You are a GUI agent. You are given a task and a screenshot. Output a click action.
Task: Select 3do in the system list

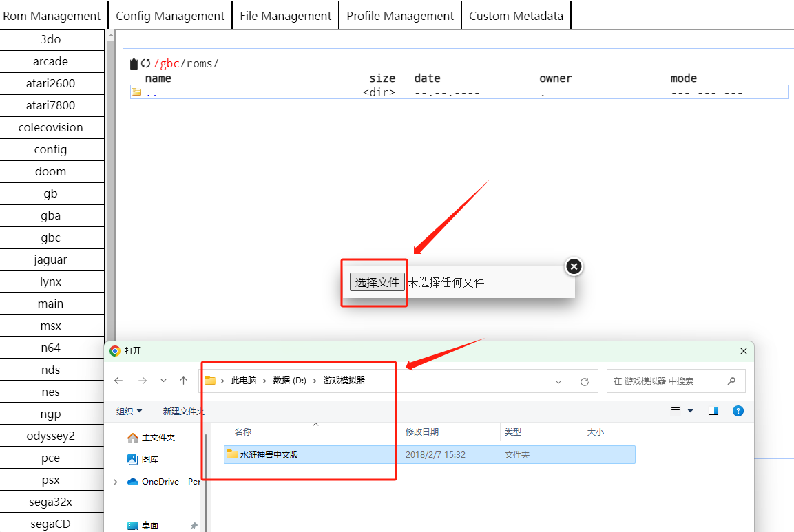tap(51, 39)
